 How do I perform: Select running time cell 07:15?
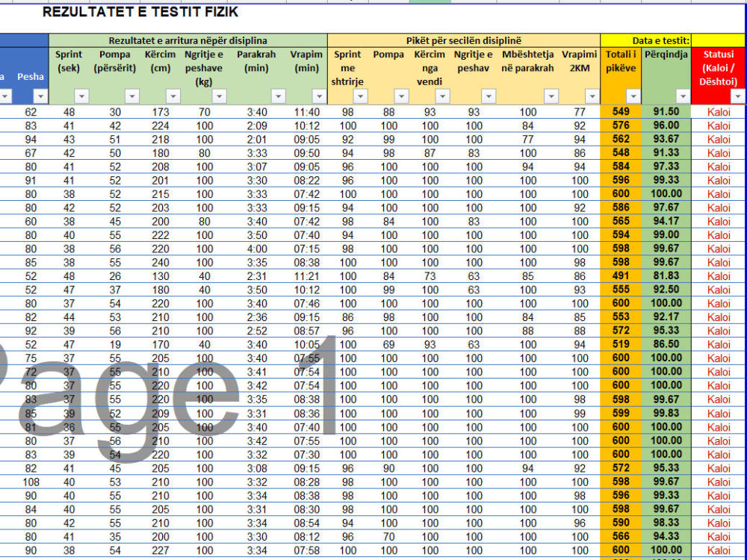[306, 249]
